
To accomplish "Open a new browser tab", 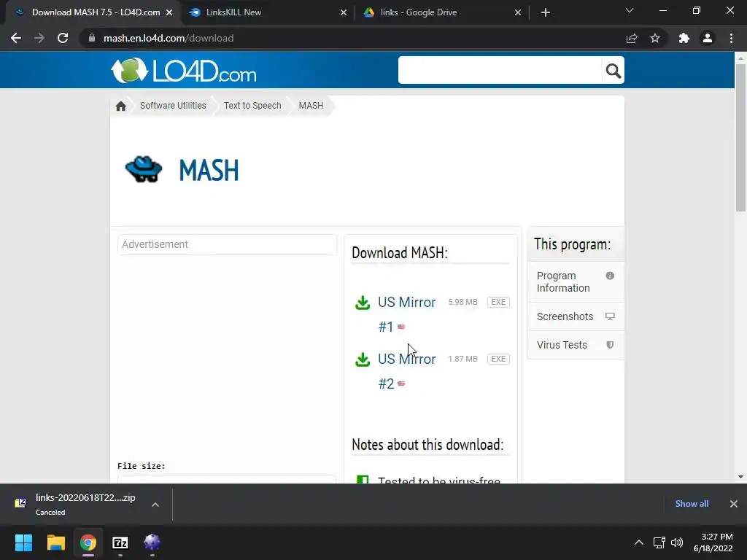I will (x=546, y=12).
